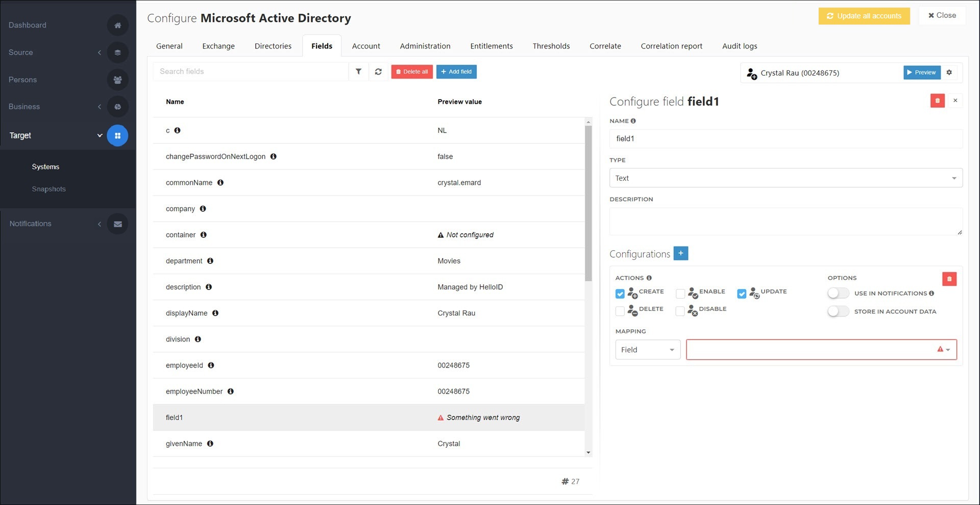Expand the Business menu

[x=100, y=107]
